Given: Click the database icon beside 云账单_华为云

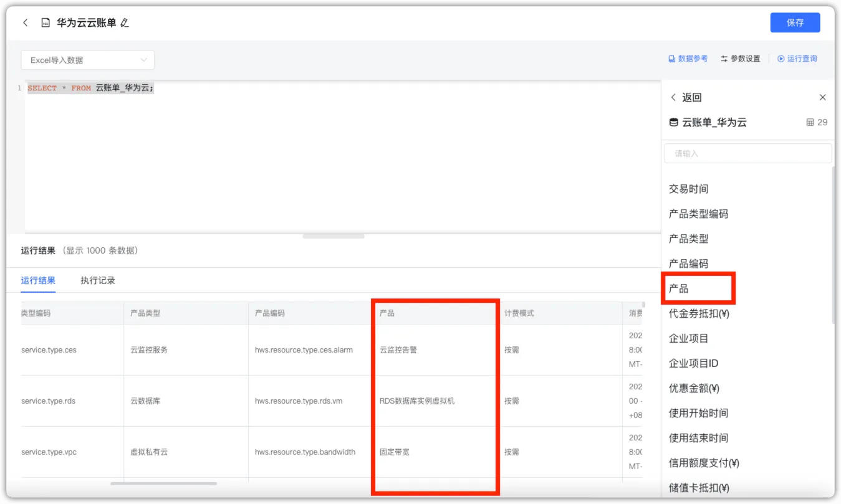Looking at the screenshot, I should pyautogui.click(x=674, y=123).
